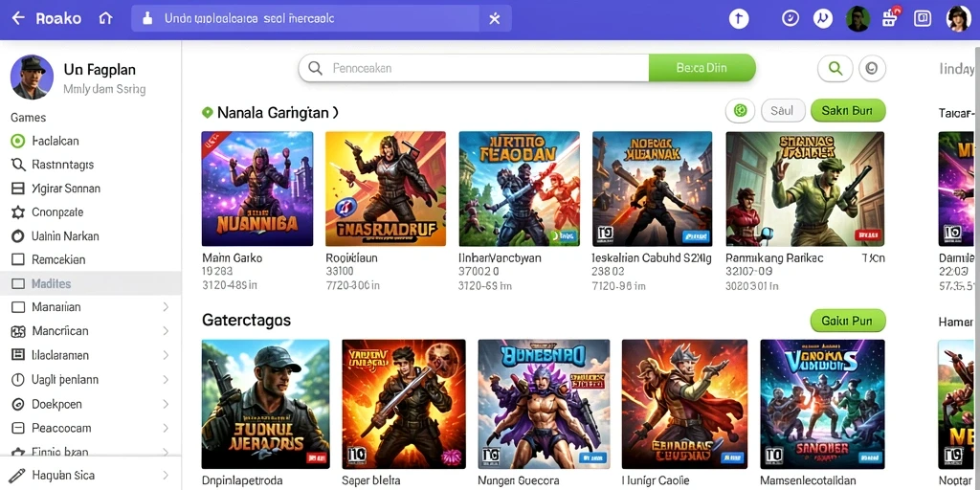Click green pin icon before Nanala Garingtan
The width and height of the screenshot is (980, 490).
pyautogui.click(x=208, y=113)
